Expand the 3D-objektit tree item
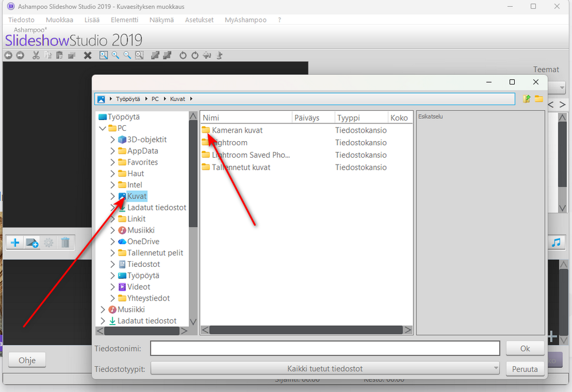572x392 pixels. point(112,139)
